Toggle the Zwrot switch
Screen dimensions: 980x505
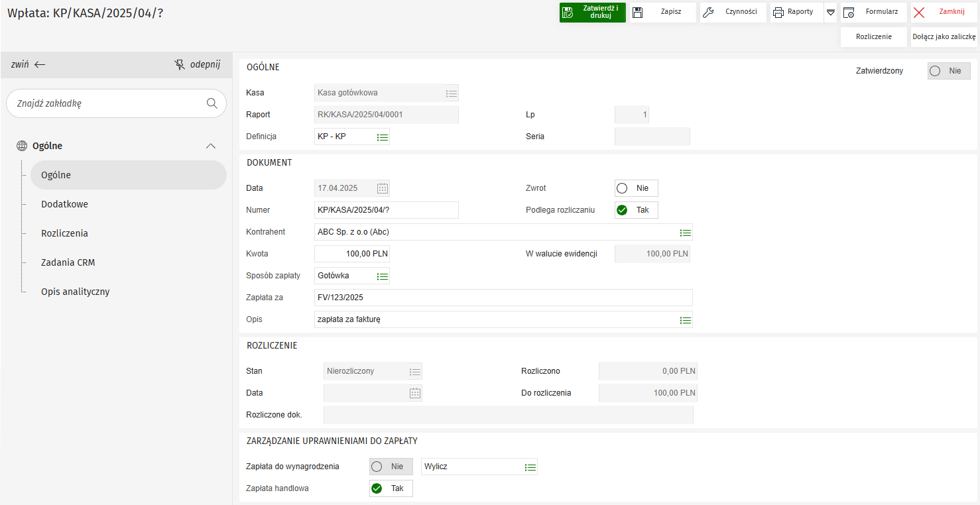(636, 188)
